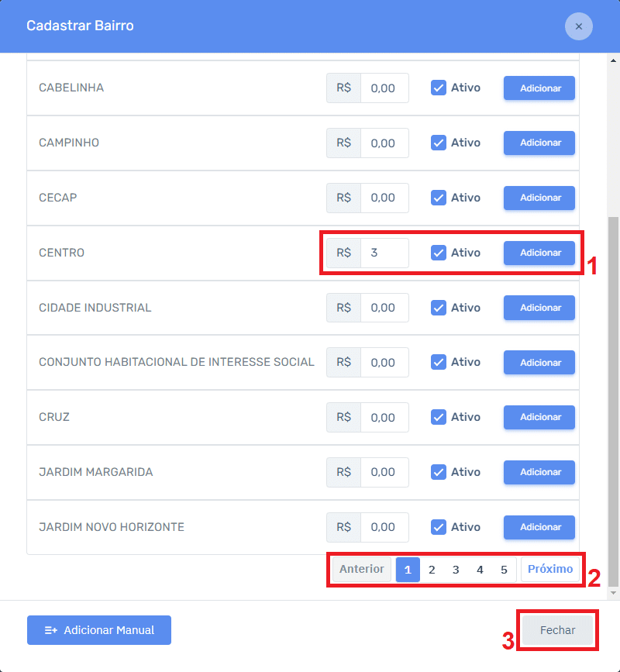Add the CRUZ neighborhood
The image size is (620, 672).
(539, 417)
